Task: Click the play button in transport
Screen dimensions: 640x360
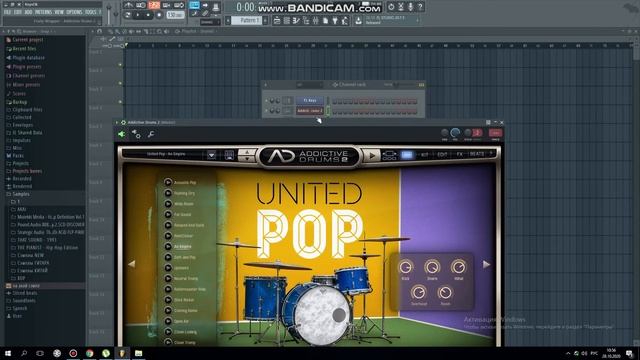Action: [x=138, y=15]
